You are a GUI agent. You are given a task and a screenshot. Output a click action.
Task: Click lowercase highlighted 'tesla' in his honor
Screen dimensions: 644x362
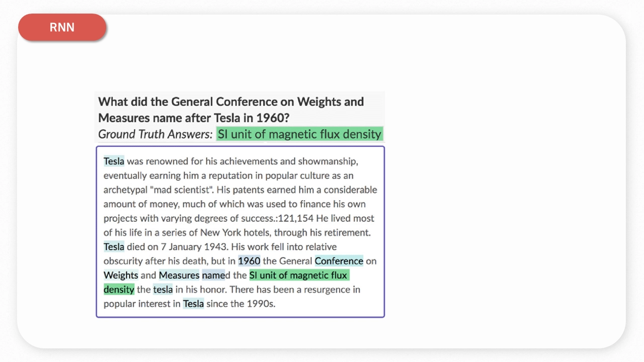coord(163,290)
